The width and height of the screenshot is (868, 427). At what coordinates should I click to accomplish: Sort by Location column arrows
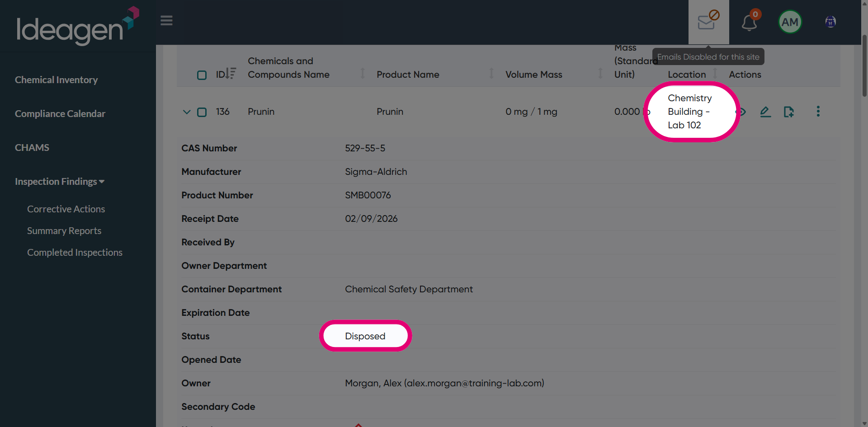pyautogui.click(x=715, y=73)
